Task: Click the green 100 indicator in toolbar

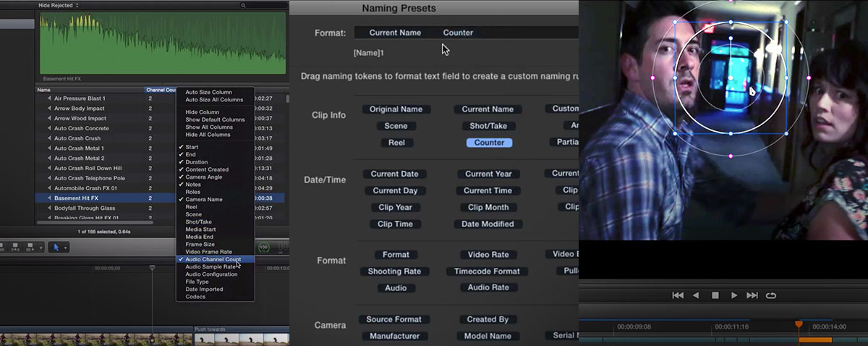Action: pos(263,248)
